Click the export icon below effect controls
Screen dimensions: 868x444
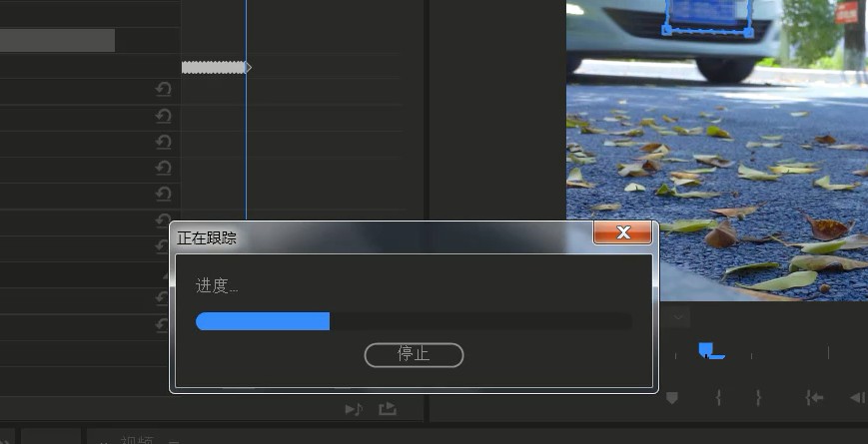point(388,409)
